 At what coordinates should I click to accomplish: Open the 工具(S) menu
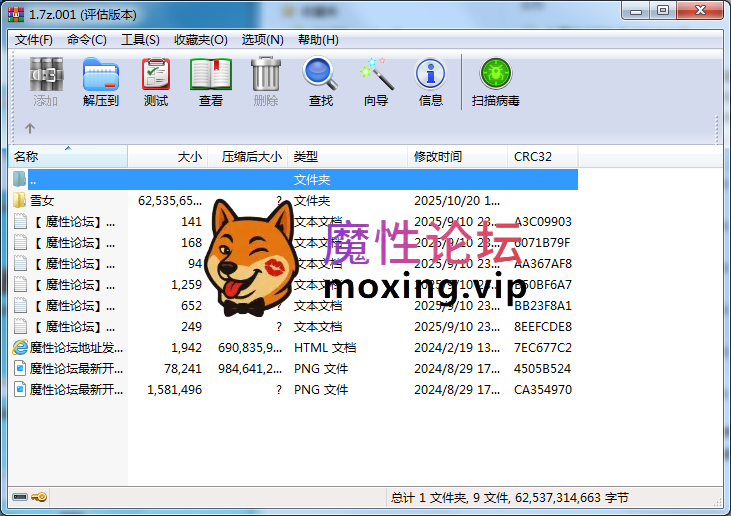140,40
